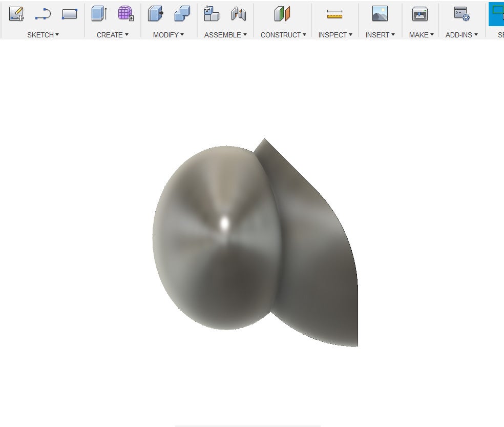Open the SKETCH dropdown menu
Image resolution: width=504 pixels, height=427 pixels.
[x=43, y=35]
